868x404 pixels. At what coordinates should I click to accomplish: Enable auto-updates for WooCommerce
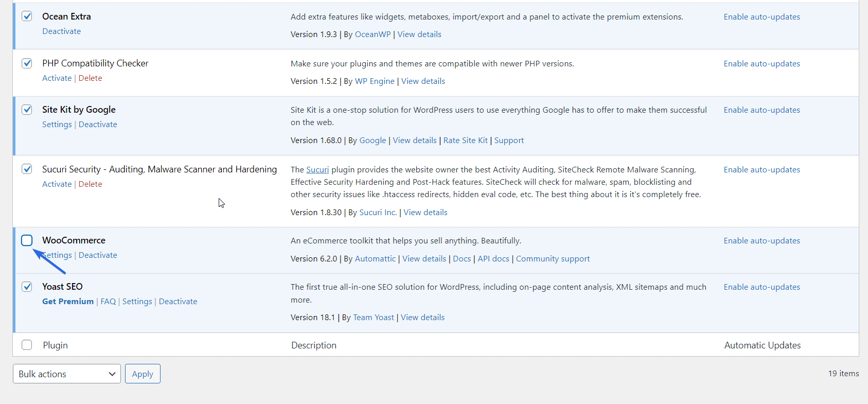[761, 241]
